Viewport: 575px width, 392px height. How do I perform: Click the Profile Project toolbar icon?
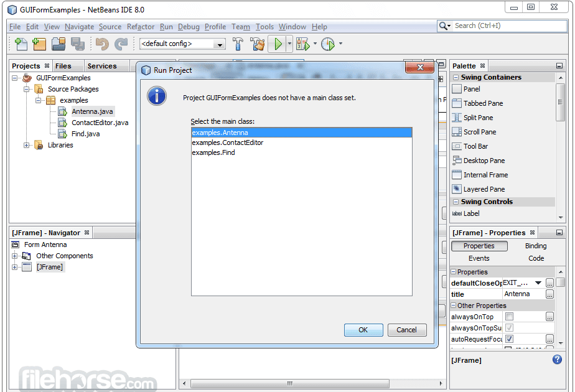point(327,44)
